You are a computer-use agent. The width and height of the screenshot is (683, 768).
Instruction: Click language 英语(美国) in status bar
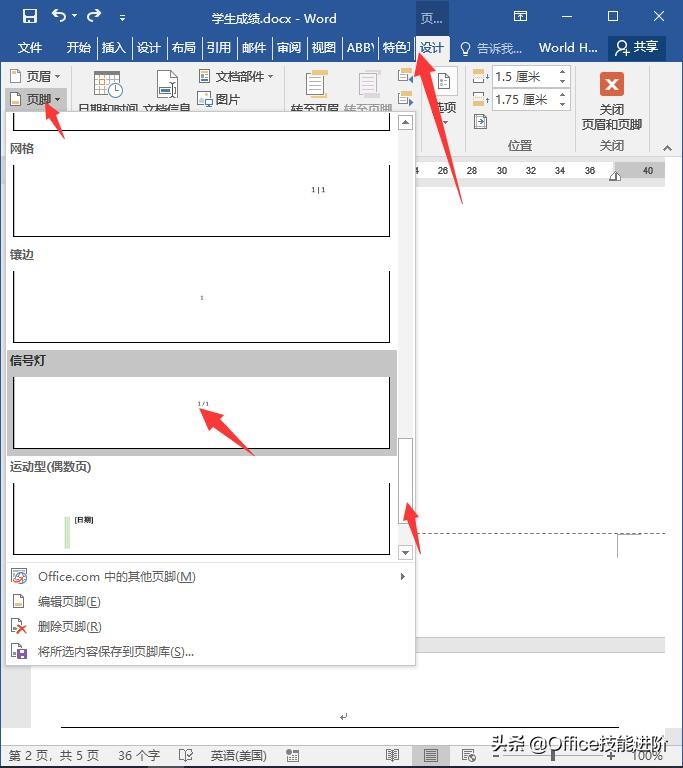(x=239, y=755)
